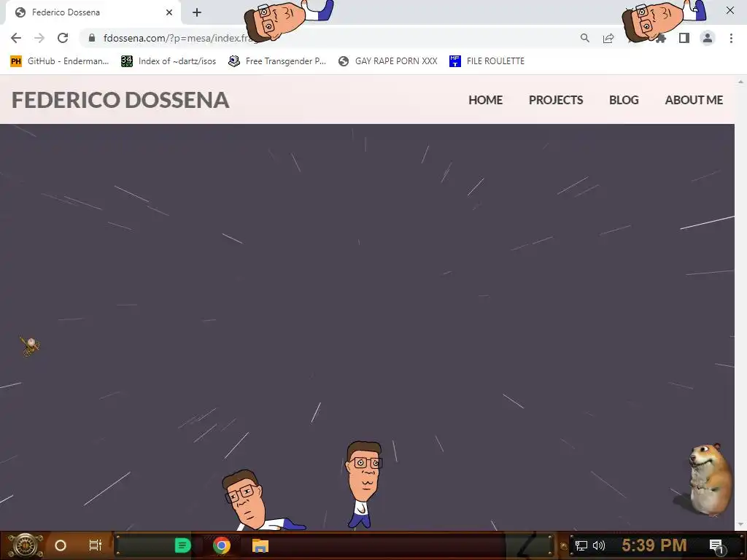The height and width of the screenshot is (560, 747).
Task: Open the ABOUT ME page
Action: coord(694,100)
